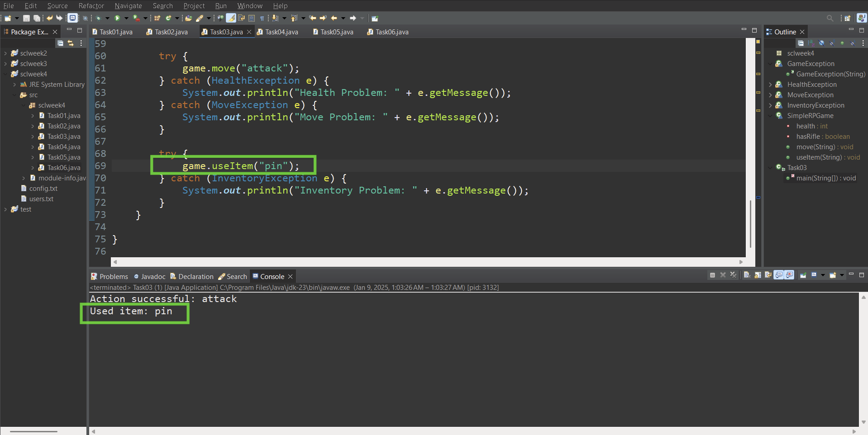Click the green Run button in toolbar
Screen dimensions: 868x435
(117, 18)
